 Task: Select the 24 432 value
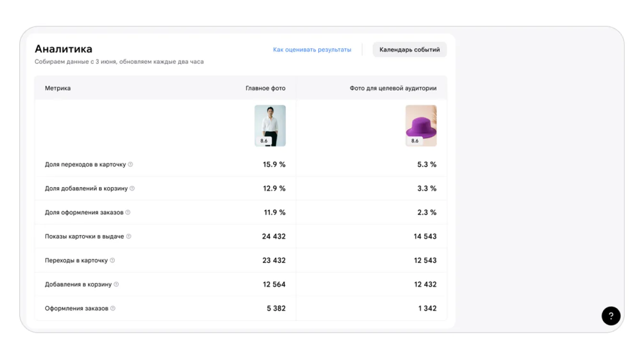274,236
